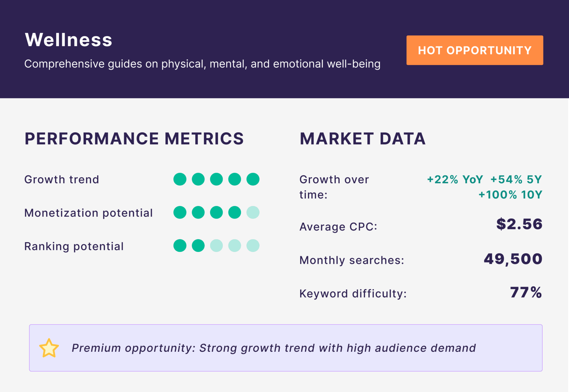
Task: Click the 49,500 monthly searches value
Action: [x=513, y=259]
